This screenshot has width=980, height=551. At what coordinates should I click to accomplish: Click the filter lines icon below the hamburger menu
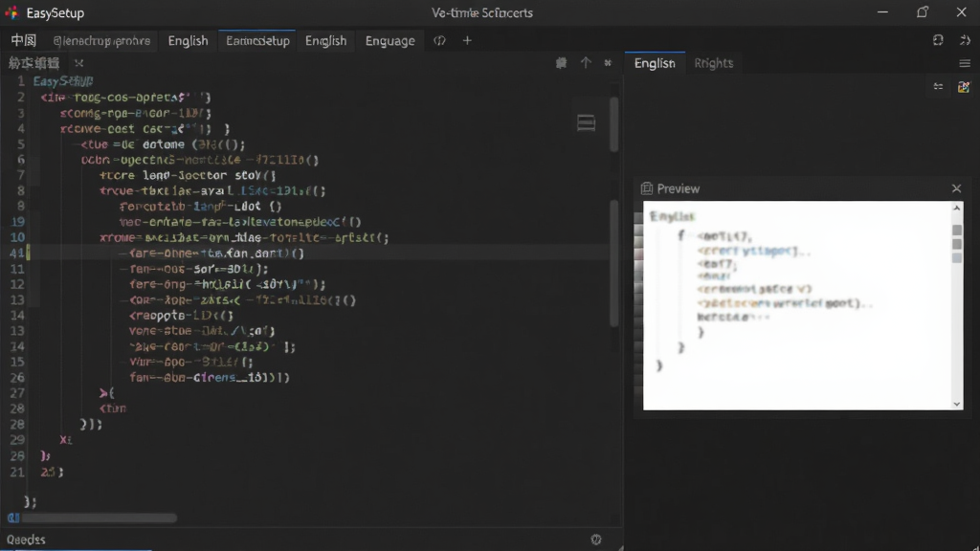[938, 87]
